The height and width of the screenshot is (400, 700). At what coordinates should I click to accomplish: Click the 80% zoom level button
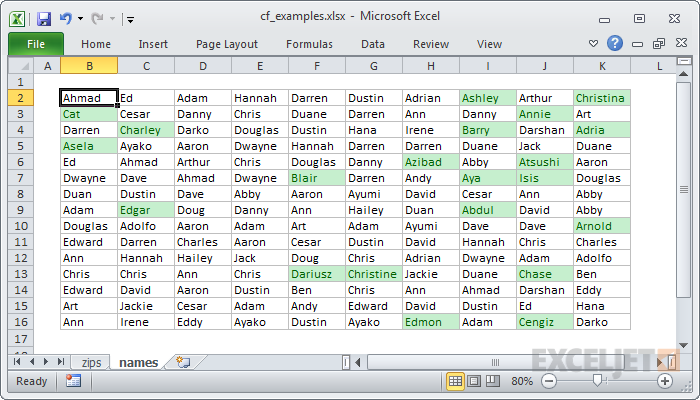tap(522, 381)
